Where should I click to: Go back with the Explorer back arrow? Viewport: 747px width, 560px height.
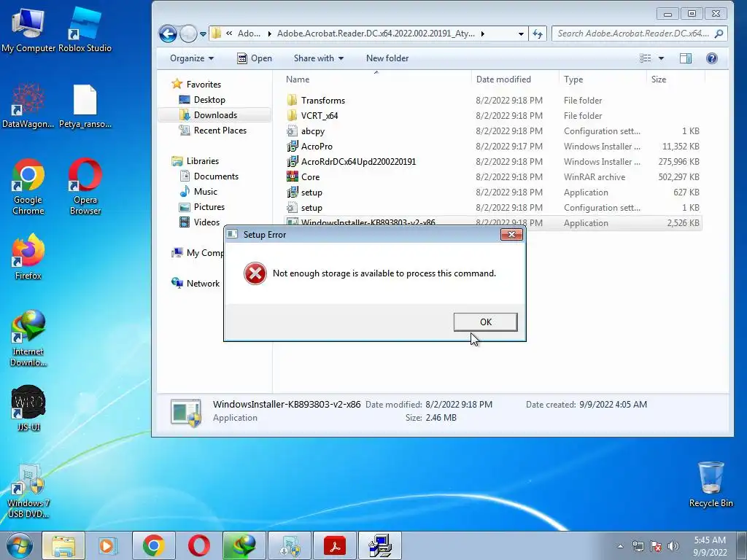[168, 34]
